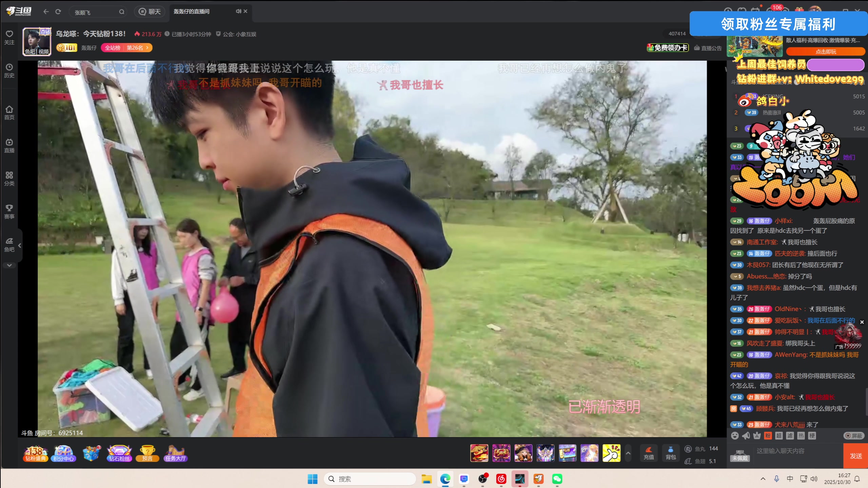Toggle the 热 hot messages filter
The image size is (868, 488).
pyautogui.click(x=801, y=436)
